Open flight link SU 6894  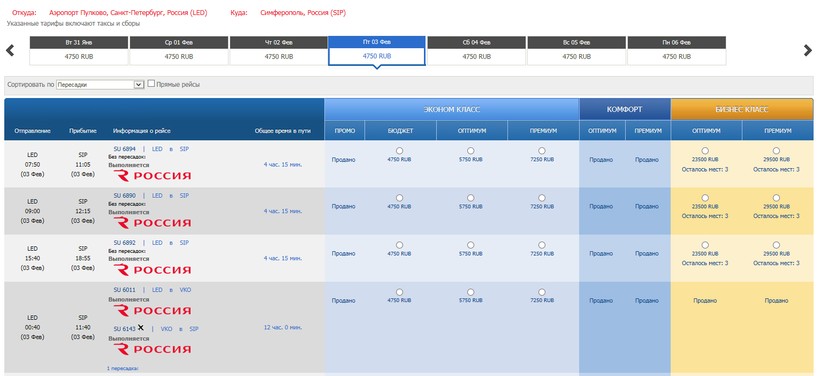click(124, 149)
